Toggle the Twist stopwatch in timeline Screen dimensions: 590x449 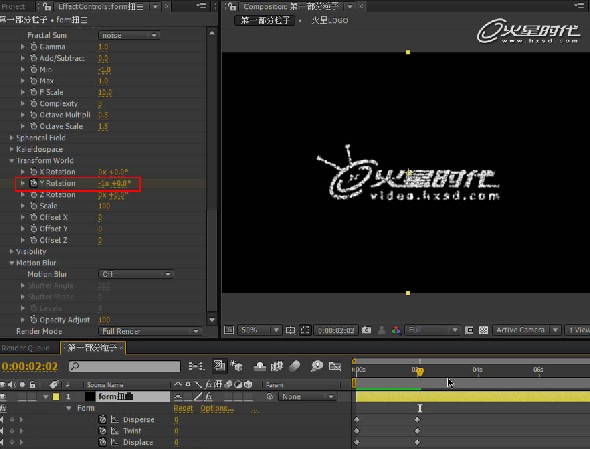click(x=102, y=431)
